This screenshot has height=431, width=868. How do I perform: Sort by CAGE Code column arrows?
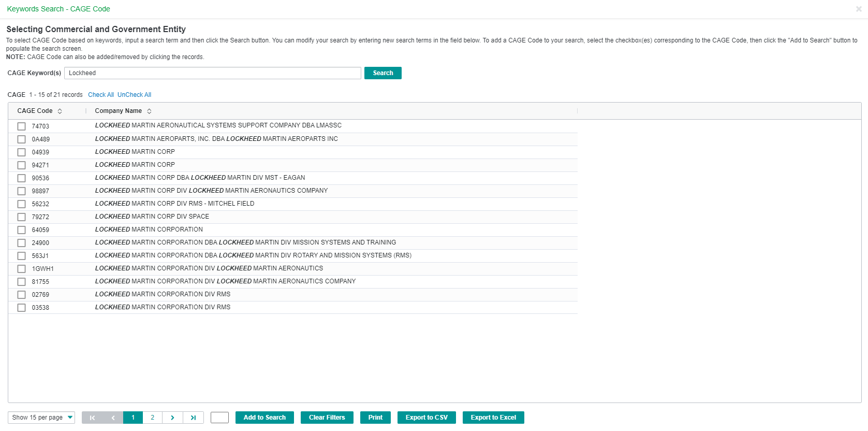click(60, 111)
